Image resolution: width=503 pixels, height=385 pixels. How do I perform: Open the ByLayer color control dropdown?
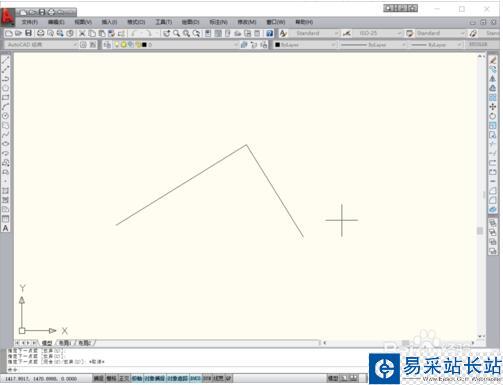tap(333, 45)
